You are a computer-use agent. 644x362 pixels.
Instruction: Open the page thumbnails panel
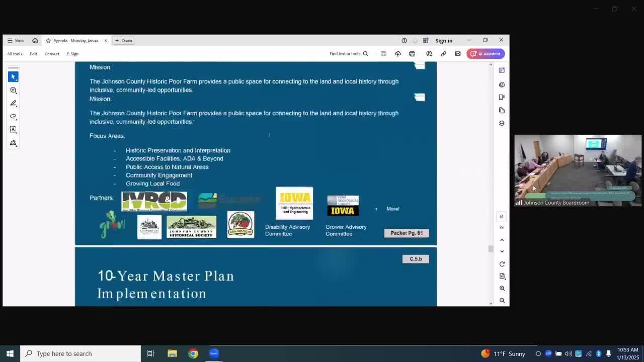pyautogui.click(x=502, y=110)
